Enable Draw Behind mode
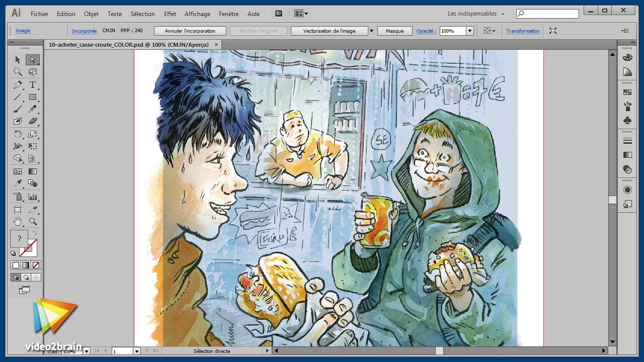Viewport: 644px width, 362px height. pyautogui.click(x=26, y=278)
